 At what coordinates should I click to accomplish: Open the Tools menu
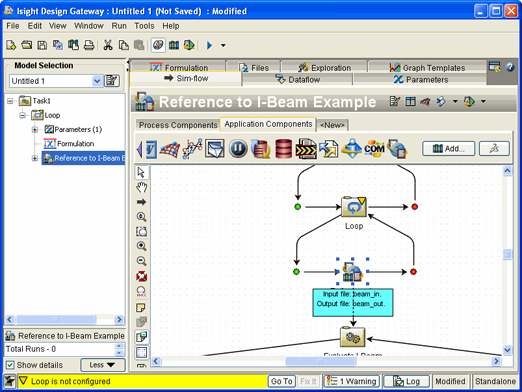[x=144, y=26]
